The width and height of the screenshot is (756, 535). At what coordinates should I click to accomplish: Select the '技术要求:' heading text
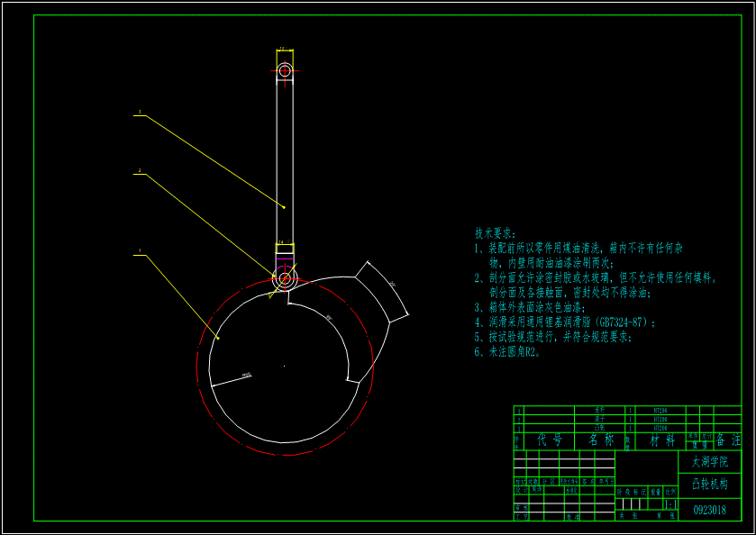tap(496, 234)
